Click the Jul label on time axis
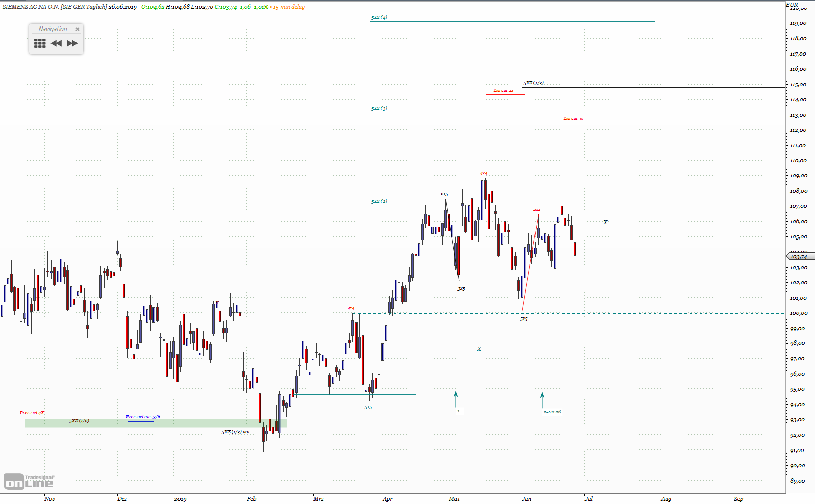The height and width of the screenshot is (504, 815). click(589, 499)
